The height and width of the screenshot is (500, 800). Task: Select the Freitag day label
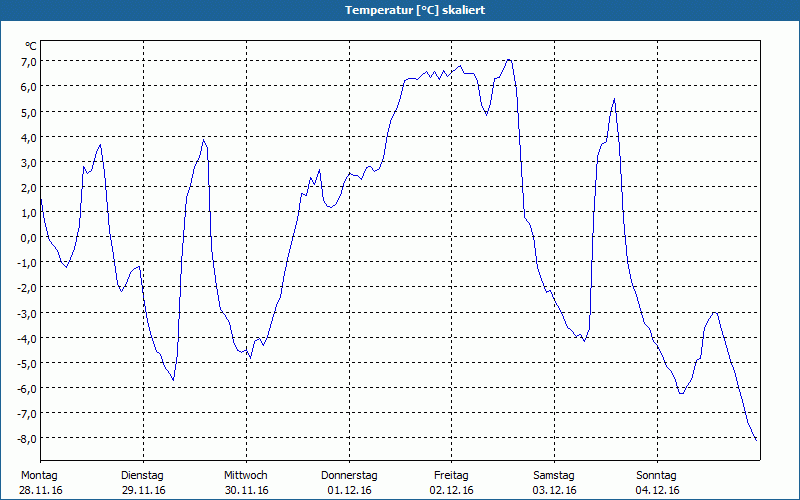(451, 476)
